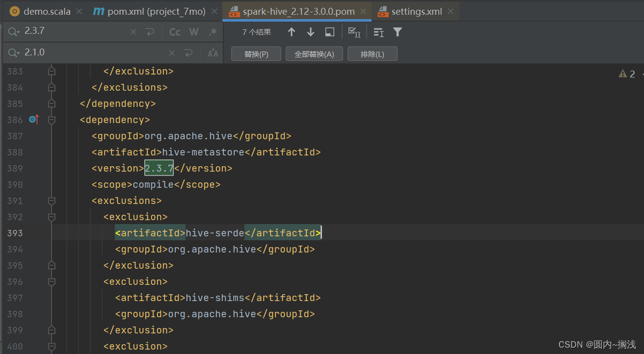Clear the 2.3.7 search field
644x354 pixels.
click(x=134, y=32)
